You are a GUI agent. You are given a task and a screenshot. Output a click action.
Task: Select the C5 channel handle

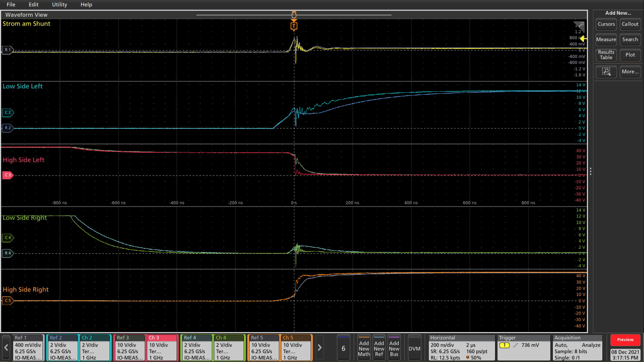tap(8, 300)
